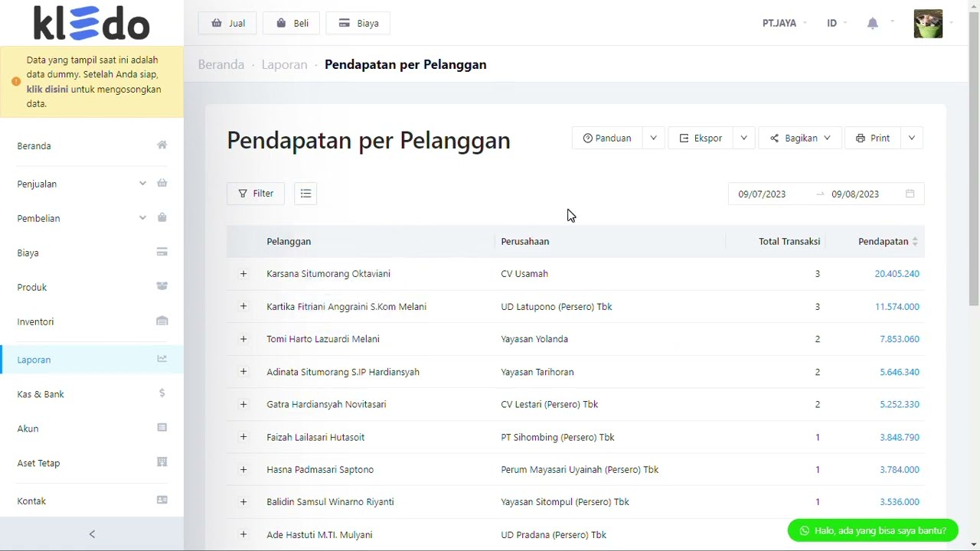
Task: Select Kontak in the sidebar
Action: tap(32, 501)
